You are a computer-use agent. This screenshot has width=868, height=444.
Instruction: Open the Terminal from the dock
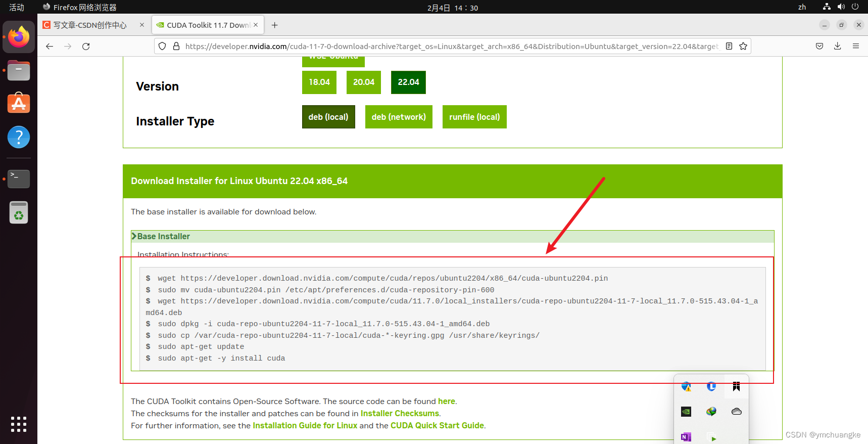pos(19,179)
